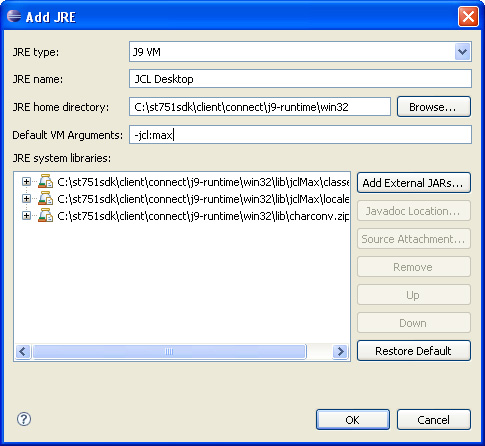Viewport: 485px width, 446px height.
Task: Expand the jclMax\locale library node
Action: (x=26, y=199)
